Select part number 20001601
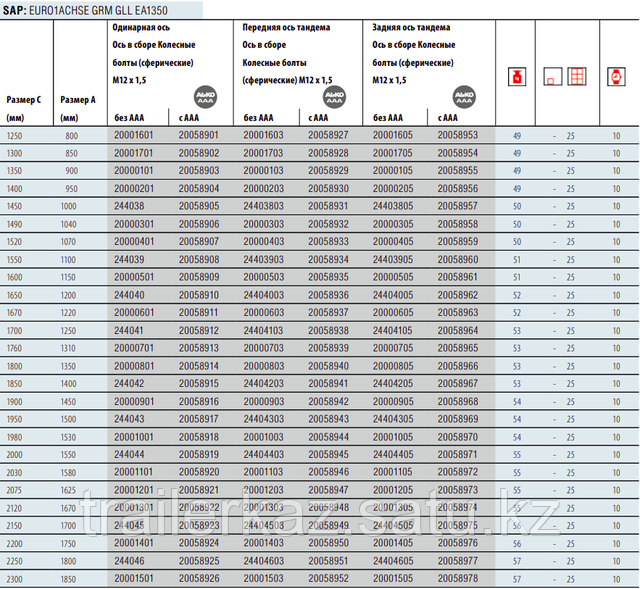Image resolution: width=640 pixels, height=589 pixels. click(133, 135)
